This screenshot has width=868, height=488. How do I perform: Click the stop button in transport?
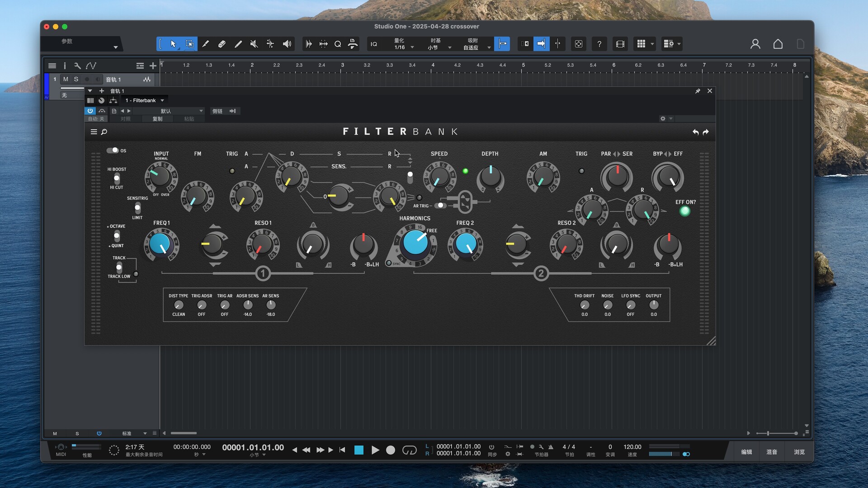tap(359, 450)
